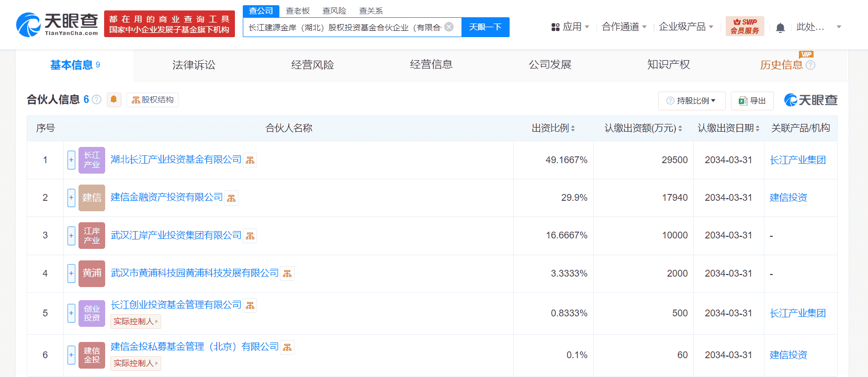Click the TianYanCha logo in header
This screenshot has width=868, height=377.
[x=58, y=25]
